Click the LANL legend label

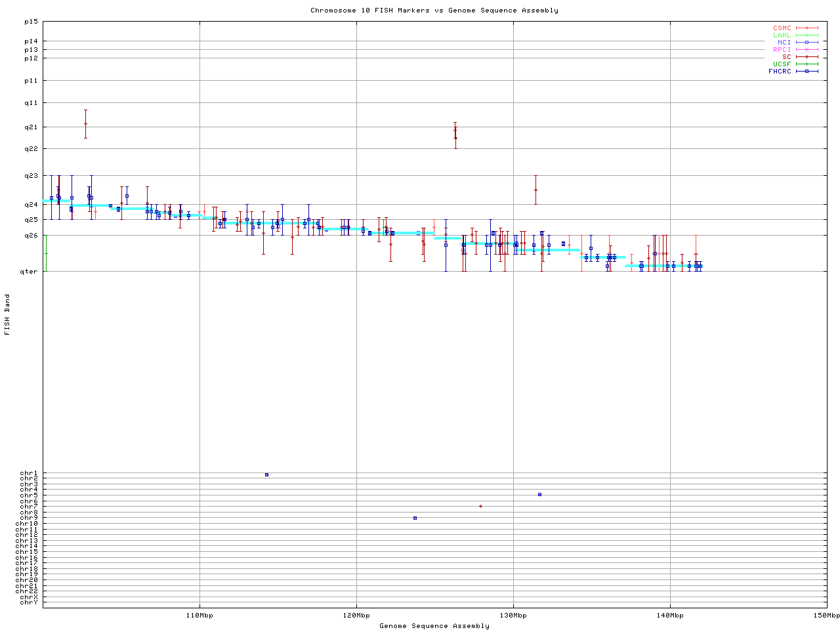click(782, 35)
